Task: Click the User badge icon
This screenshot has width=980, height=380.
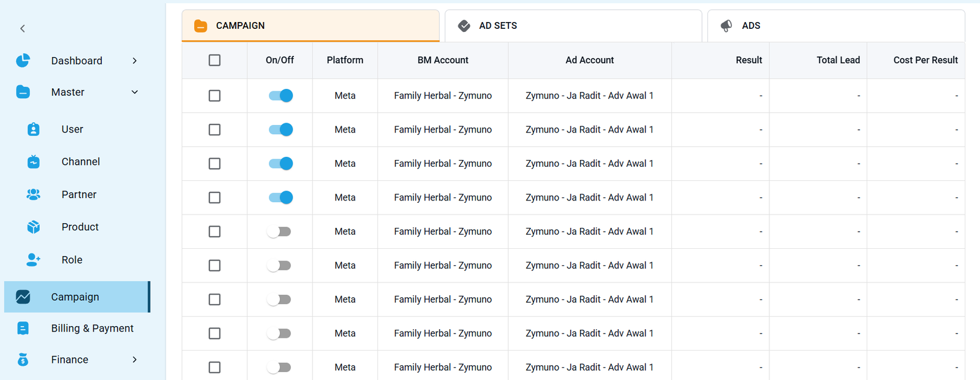Action: (x=34, y=129)
